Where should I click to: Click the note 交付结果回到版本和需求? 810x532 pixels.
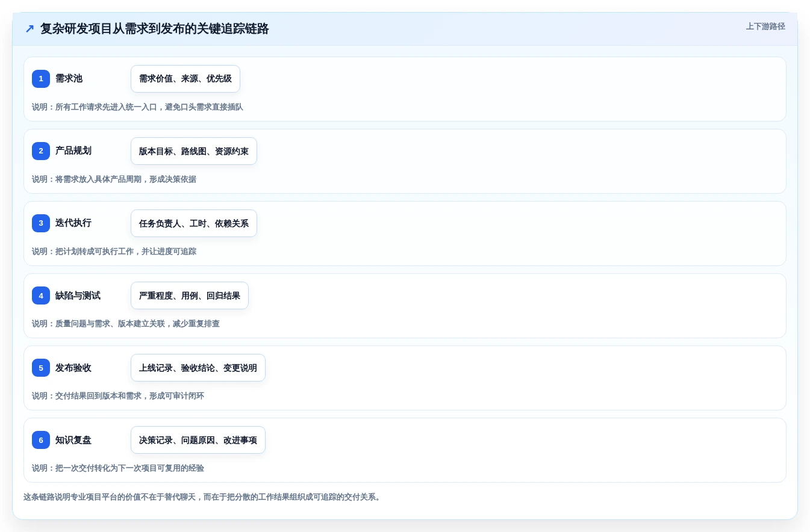[118, 396]
